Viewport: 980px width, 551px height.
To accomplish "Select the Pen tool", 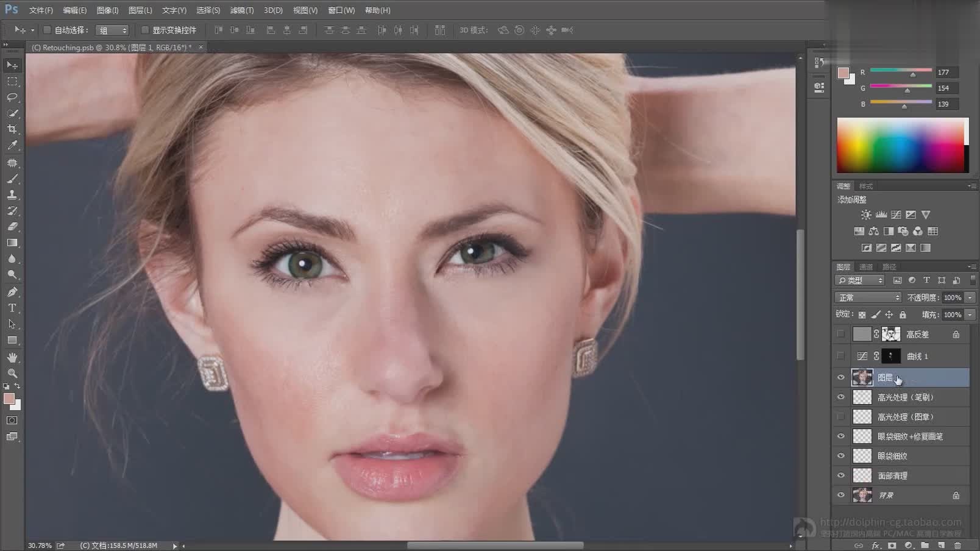I will point(12,292).
